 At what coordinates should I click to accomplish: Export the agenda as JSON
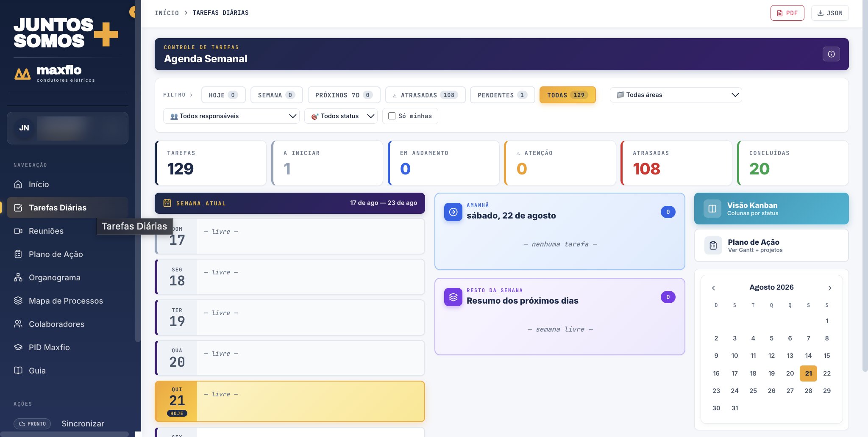click(830, 13)
